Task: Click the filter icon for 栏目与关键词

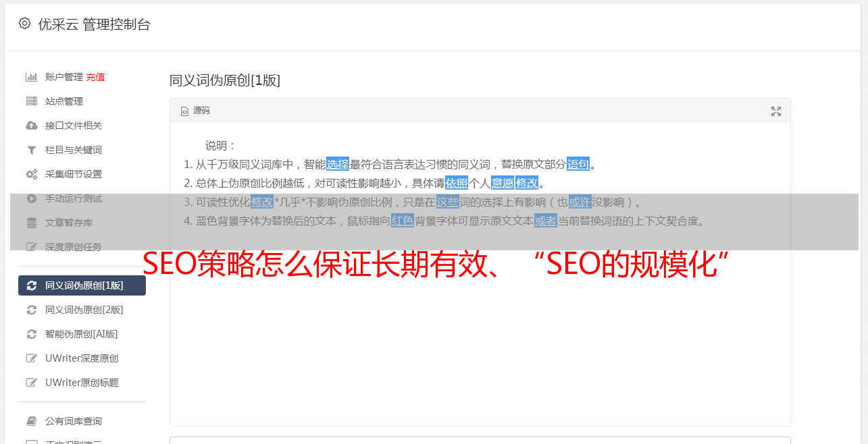Action: pyautogui.click(x=31, y=150)
